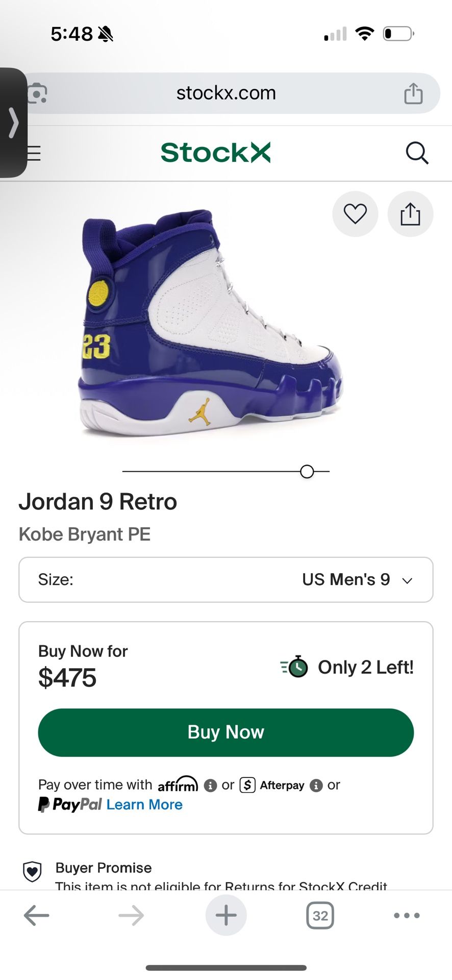Viewport: 452px width, 980px height.
Task: Open the hamburger menu
Action: pos(34,153)
